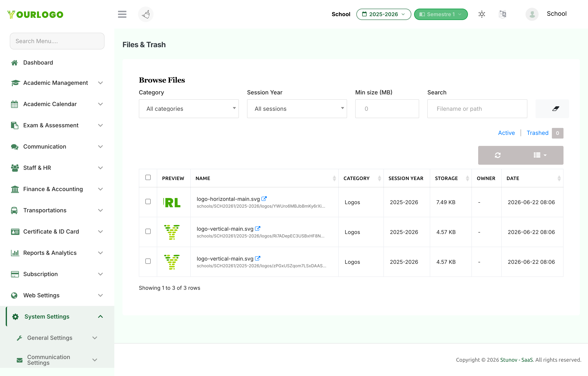Open the All sessions dropdown
Screen dimensions: 588x376
pyautogui.click(x=297, y=109)
